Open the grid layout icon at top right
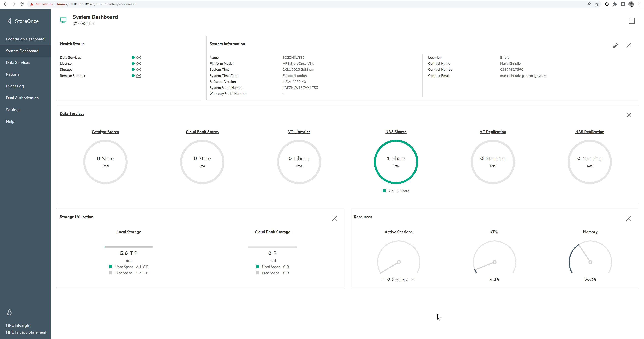The height and width of the screenshot is (339, 644). pyautogui.click(x=632, y=21)
